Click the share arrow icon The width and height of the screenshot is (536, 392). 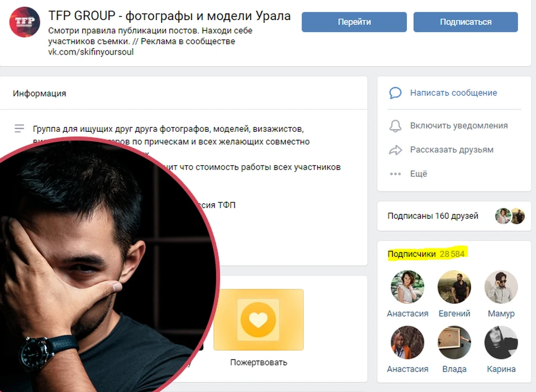395,150
